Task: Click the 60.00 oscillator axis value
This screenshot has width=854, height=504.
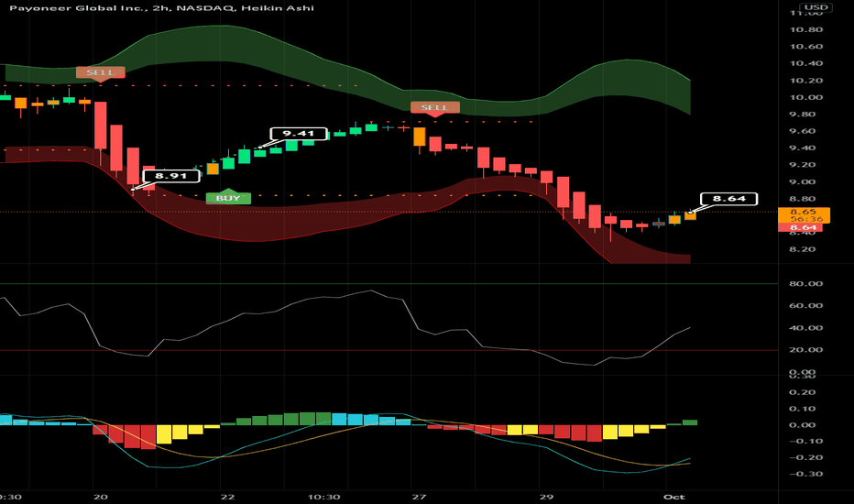Action: (x=806, y=306)
